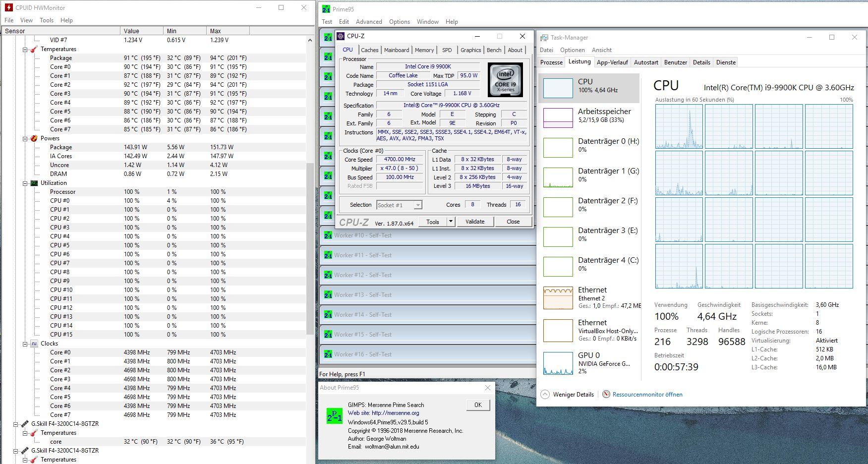868x464 pixels.
Task: Click the HWMonitor lightning app icon
Action: click(8, 7)
